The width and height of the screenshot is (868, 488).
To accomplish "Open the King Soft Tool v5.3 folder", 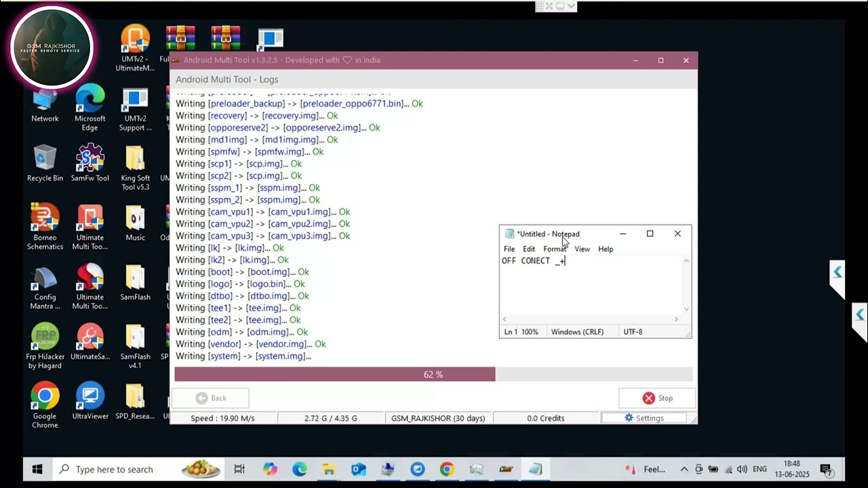I will (x=135, y=168).
